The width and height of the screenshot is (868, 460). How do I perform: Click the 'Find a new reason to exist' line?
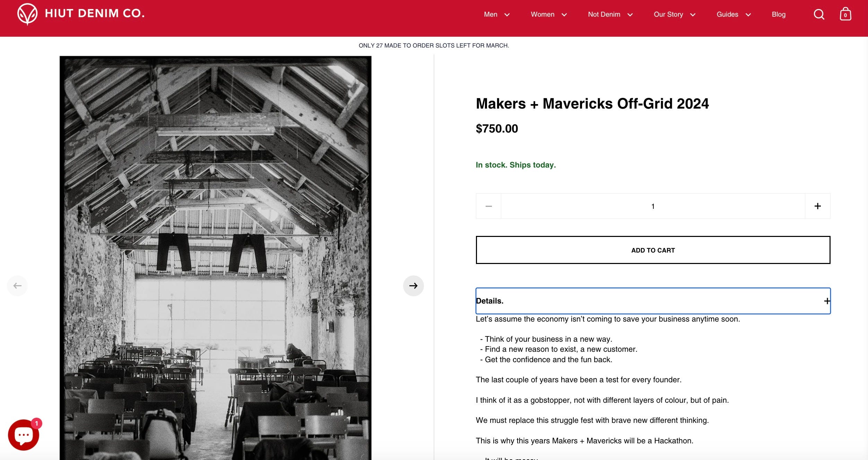[558, 349]
